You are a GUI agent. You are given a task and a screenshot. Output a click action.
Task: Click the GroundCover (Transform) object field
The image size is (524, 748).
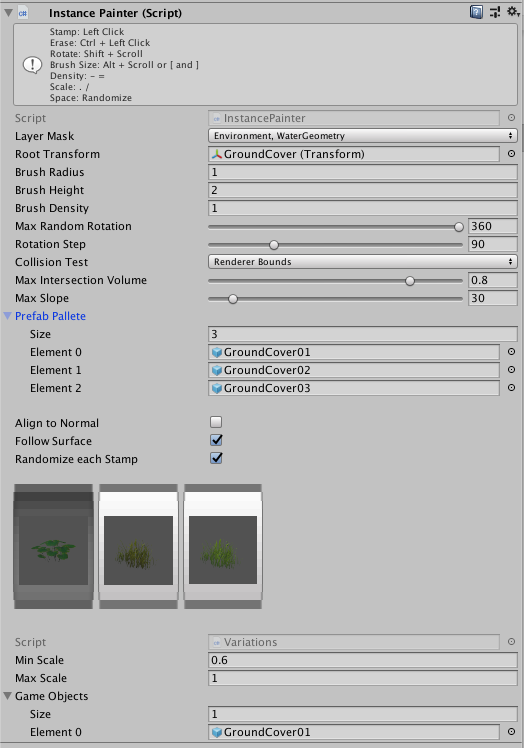(x=354, y=154)
